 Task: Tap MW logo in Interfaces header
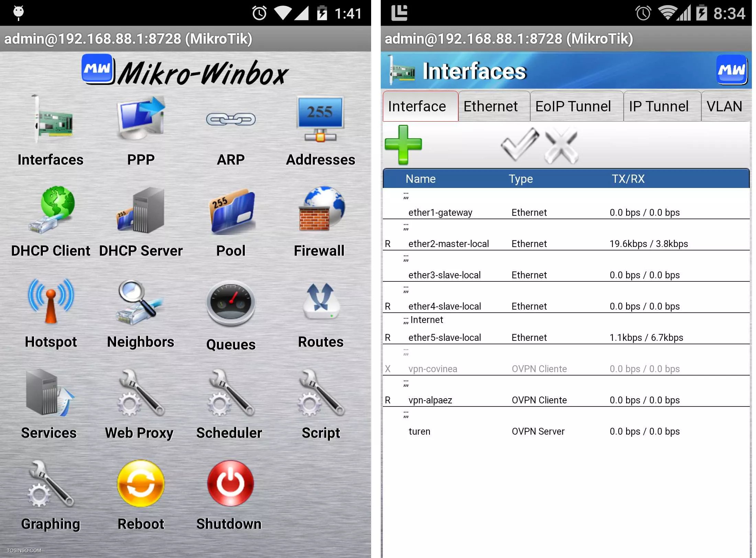point(732,70)
